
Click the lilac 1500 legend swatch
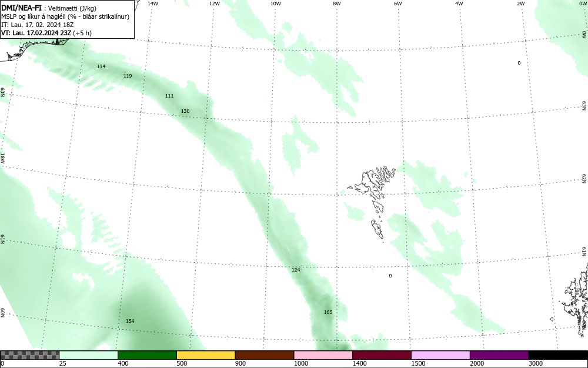coord(440,355)
